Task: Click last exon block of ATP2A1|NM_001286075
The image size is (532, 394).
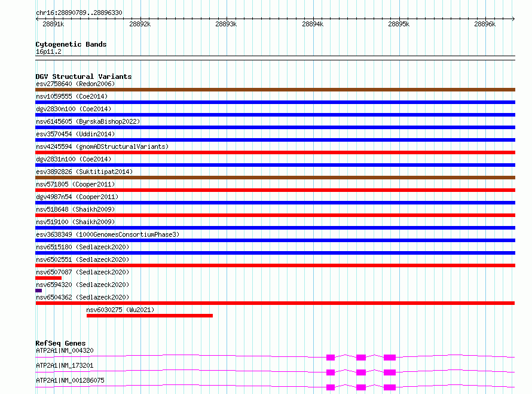Action: coord(390,387)
